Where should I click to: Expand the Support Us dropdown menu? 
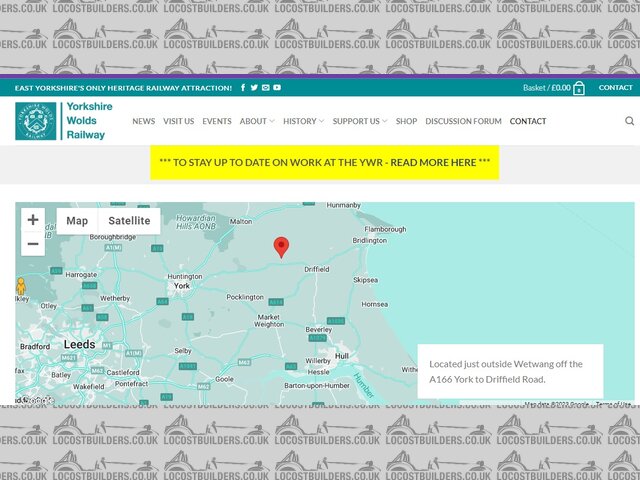pyautogui.click(x=360, y=121)
